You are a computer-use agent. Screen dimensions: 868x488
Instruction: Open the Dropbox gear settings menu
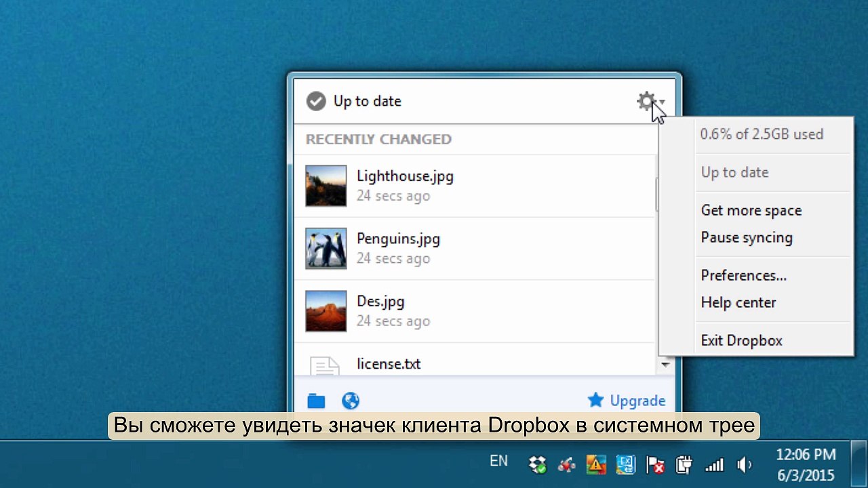(646, 102)
